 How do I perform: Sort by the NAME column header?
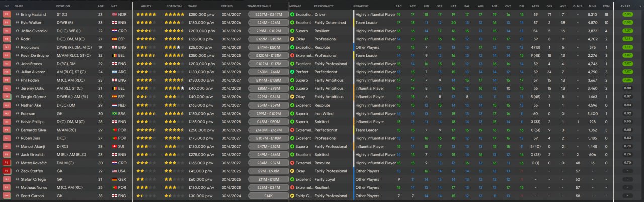pyautogui.click(x=19, y=6)
